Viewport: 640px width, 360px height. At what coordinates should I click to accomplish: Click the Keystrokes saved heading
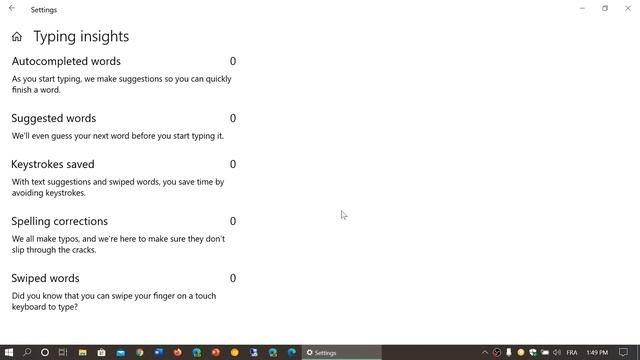coord(53,164)
